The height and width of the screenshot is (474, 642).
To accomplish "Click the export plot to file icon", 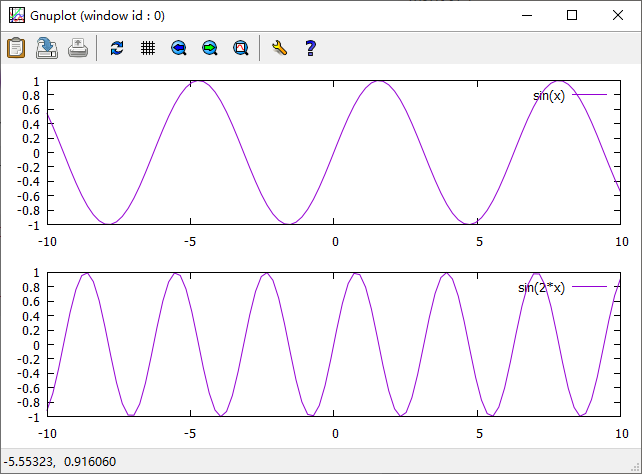I will click(47, 48).
